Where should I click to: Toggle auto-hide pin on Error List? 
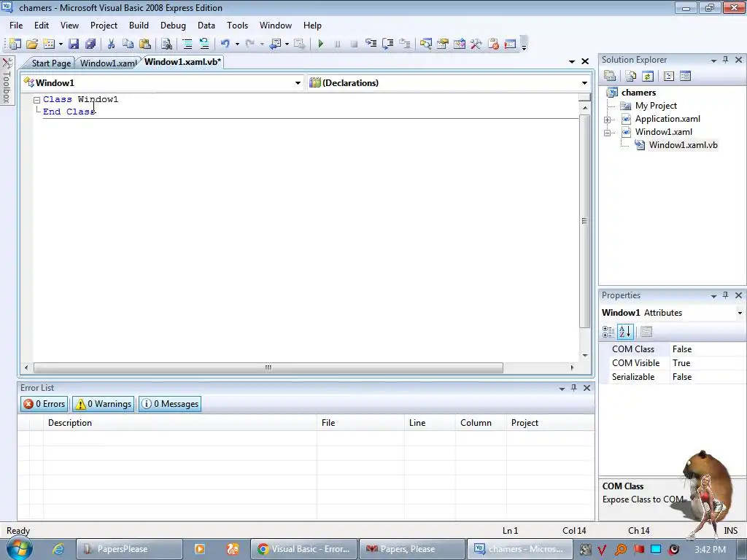(574, 388)
